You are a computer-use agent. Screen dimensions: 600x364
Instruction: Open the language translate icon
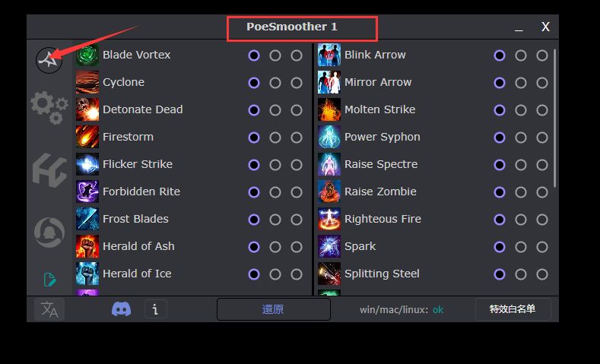click(49, 309)
